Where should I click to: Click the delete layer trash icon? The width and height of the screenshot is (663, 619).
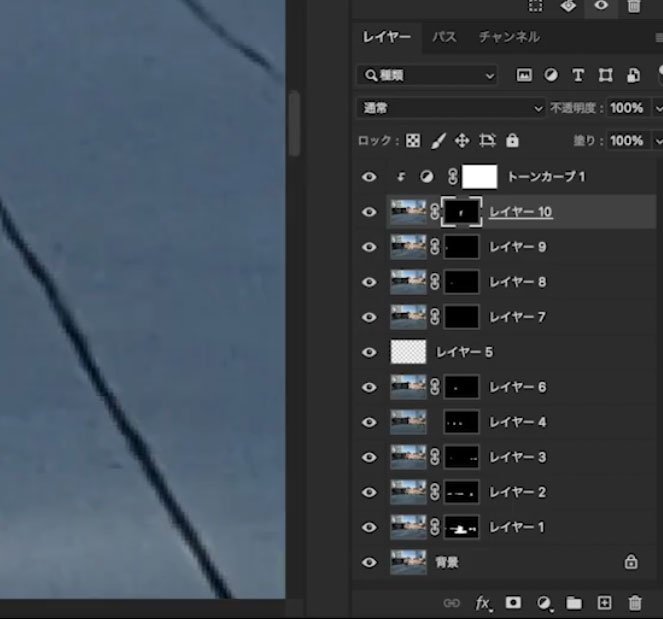(x=634, y=603)
